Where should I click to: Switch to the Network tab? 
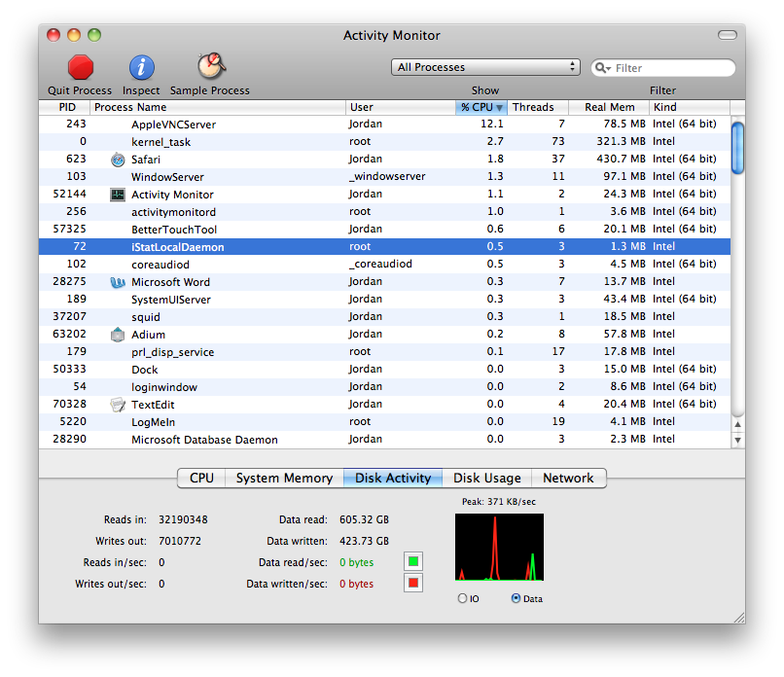[568, 478]
